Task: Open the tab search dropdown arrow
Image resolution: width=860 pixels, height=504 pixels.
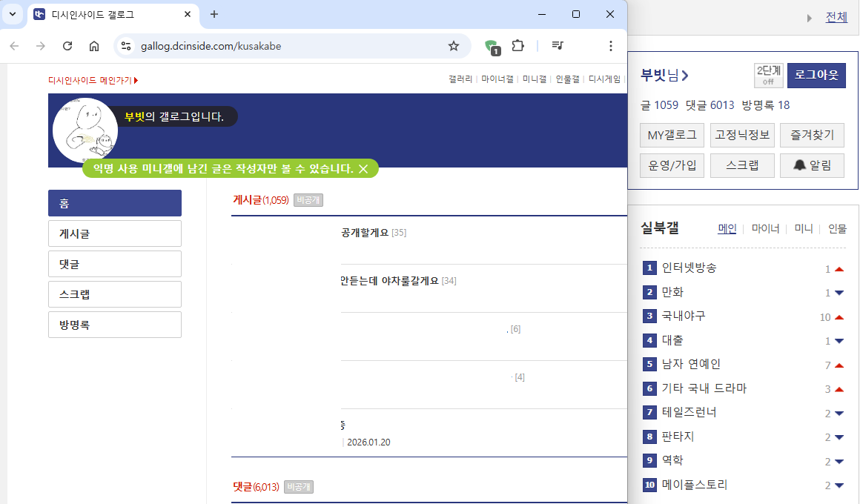Action: click(x=12, y=14)
